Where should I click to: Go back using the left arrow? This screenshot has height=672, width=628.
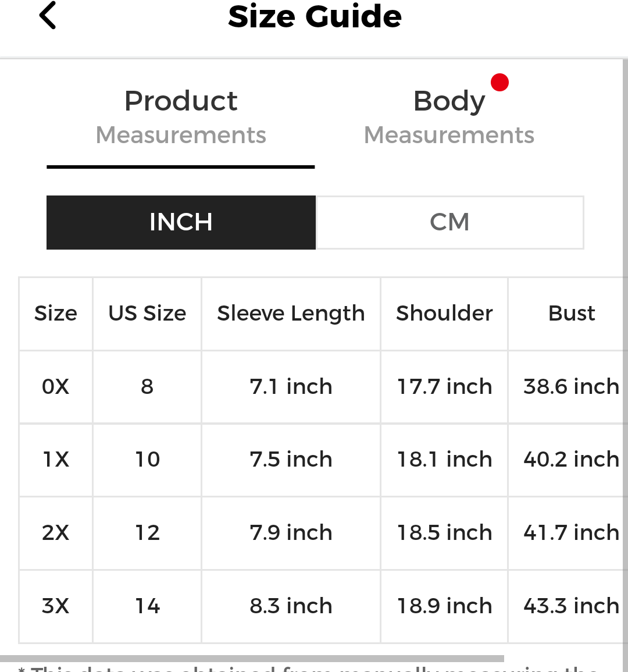[48, 16]
